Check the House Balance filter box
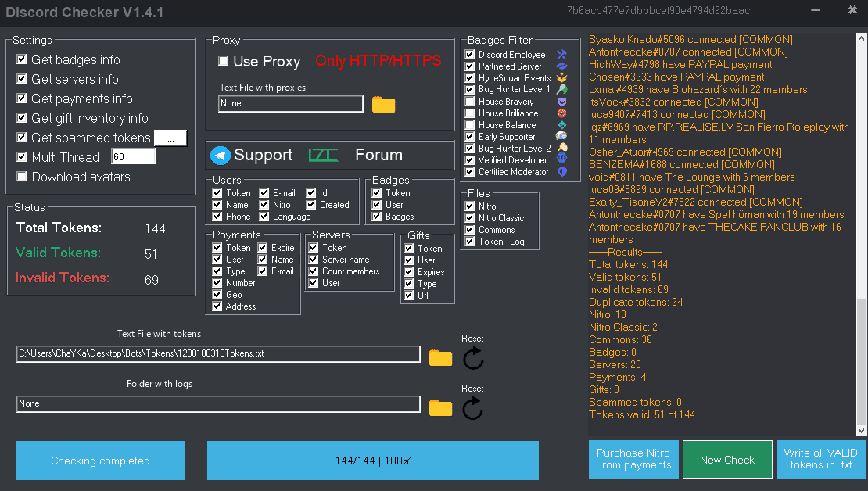The width and height of the screenshot is (868, 491). click(x=469, y=124)
